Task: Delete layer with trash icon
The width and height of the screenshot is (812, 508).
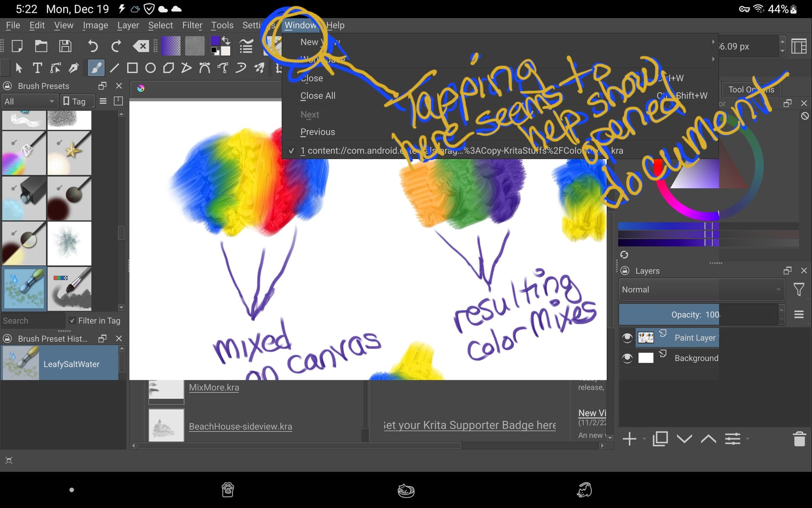Action: tap(799, 439)
